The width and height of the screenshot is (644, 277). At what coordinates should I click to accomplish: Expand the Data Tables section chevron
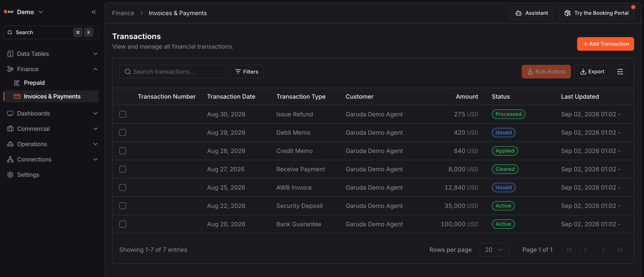tap(95, 54)
